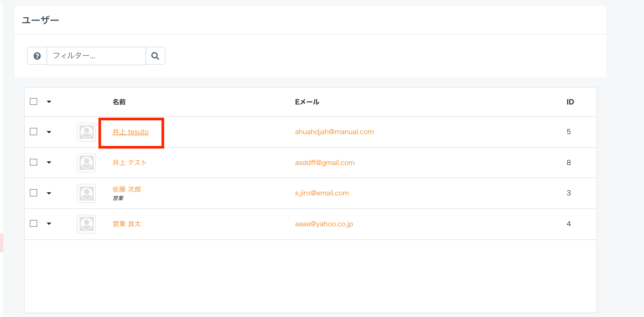Screen dimensions: 644x317
Task: Click avatar icon for 井上 テスト
Action: tap(86, 163)
